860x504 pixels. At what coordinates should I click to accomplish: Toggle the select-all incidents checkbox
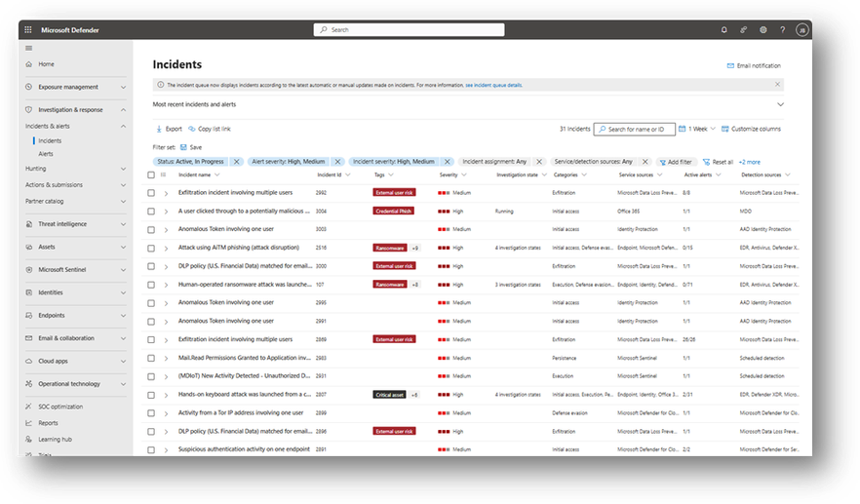click(x=151, y=174)
